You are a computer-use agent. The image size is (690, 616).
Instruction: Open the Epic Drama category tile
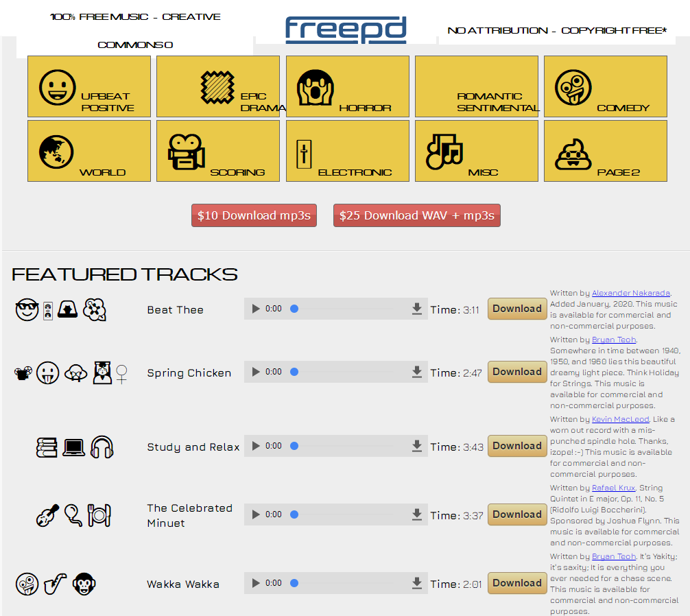218,86
